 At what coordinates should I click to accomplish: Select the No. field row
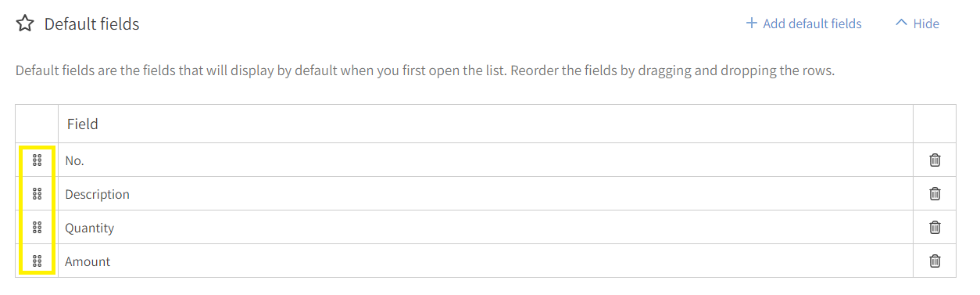click(485, 160)
